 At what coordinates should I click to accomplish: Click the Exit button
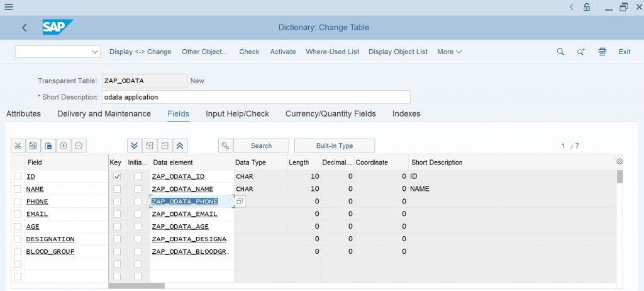(x=625, y=52)
